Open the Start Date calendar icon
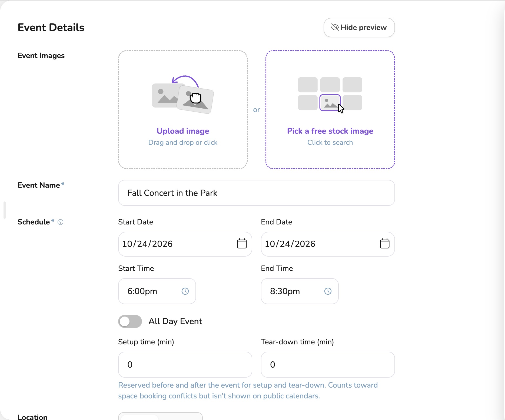The width and height of the screenshot is (505, 420). [x=242, y=244]
